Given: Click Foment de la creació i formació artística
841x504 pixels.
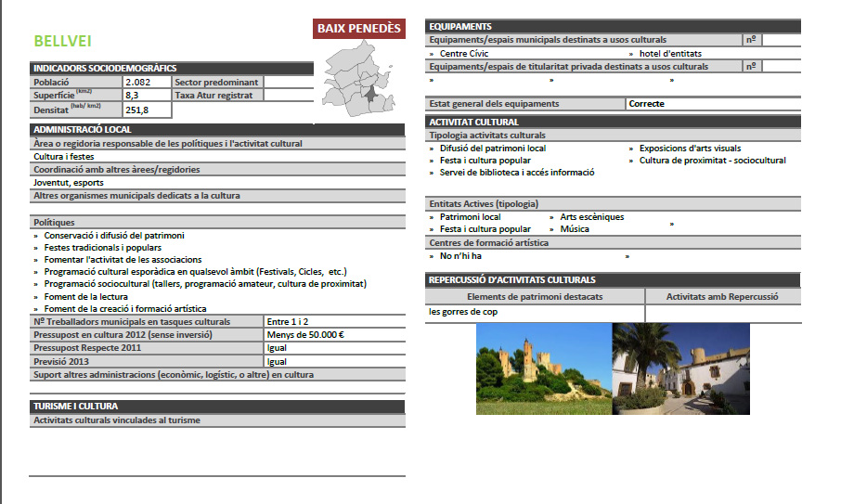Looking at the screenshot, I should (x=125, y=309).
